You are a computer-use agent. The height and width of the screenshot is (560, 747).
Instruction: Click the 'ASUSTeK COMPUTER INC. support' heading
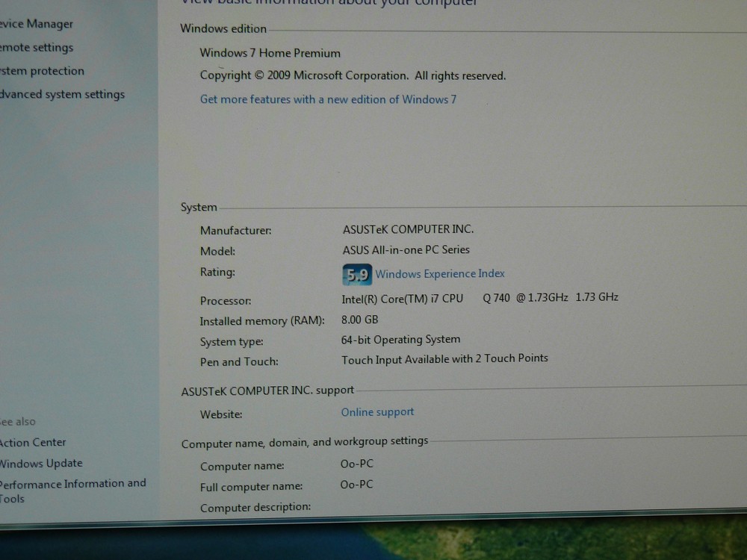click(x=267, y=391)
